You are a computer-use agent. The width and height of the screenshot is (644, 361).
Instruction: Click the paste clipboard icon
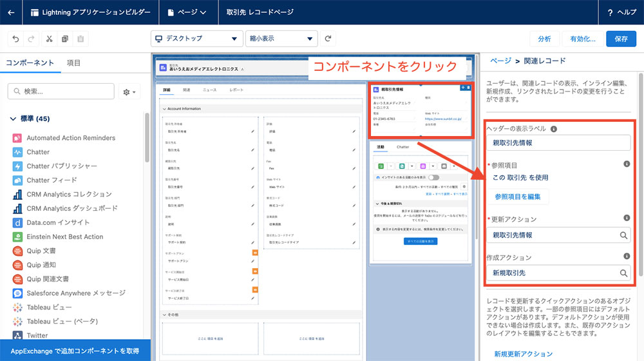80,39
